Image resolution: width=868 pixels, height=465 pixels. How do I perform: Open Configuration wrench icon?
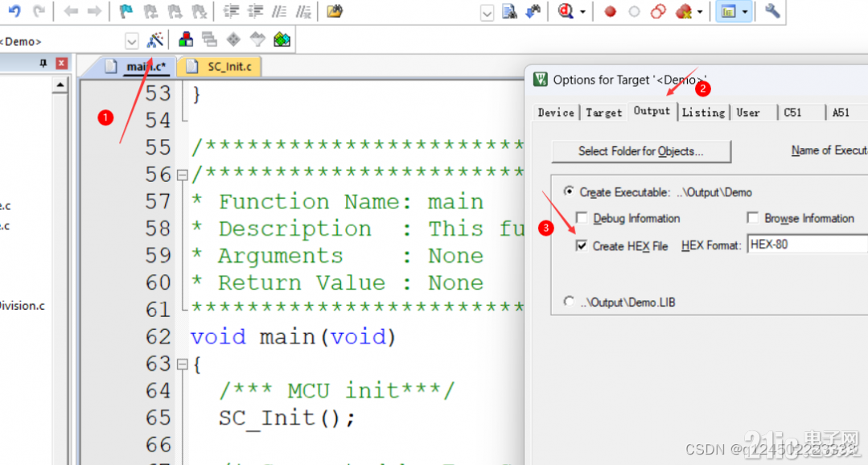point(772,11)
